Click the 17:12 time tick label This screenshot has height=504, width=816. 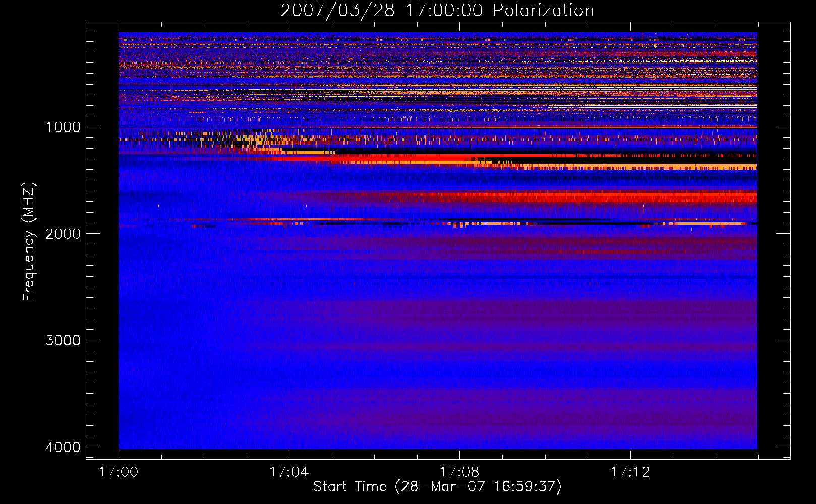coord(630,472)
